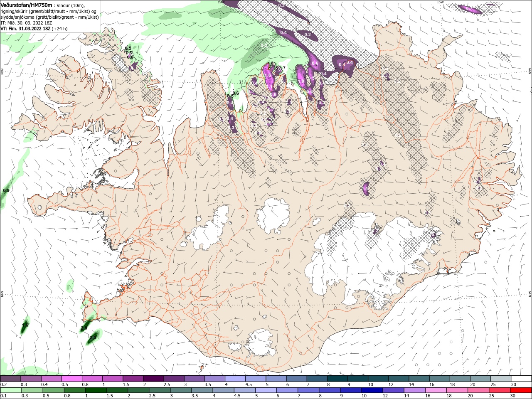This screenshot has height=399, width=532.
Task: Click the 0.2 value in northern purple band
Action: click(308, 34)
